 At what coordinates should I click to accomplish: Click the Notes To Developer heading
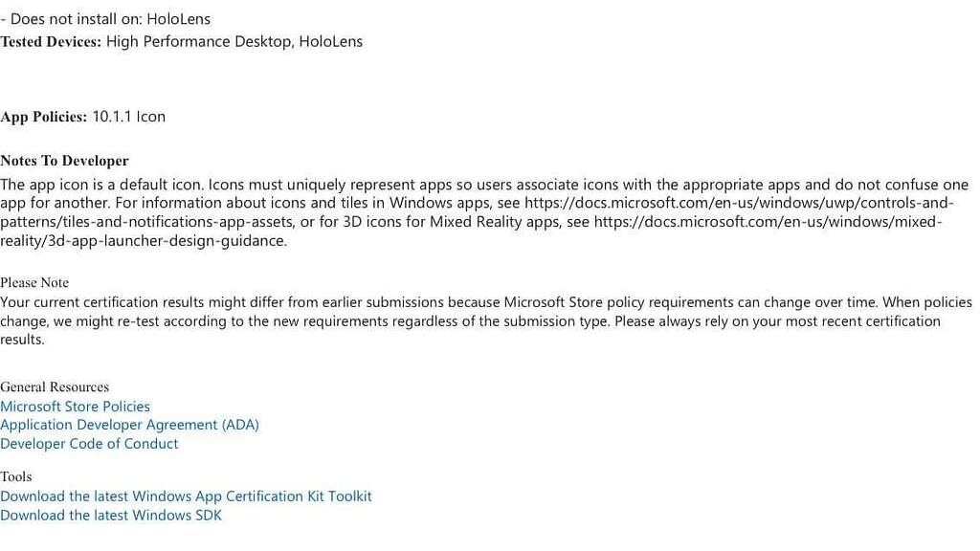pos(64,161)
